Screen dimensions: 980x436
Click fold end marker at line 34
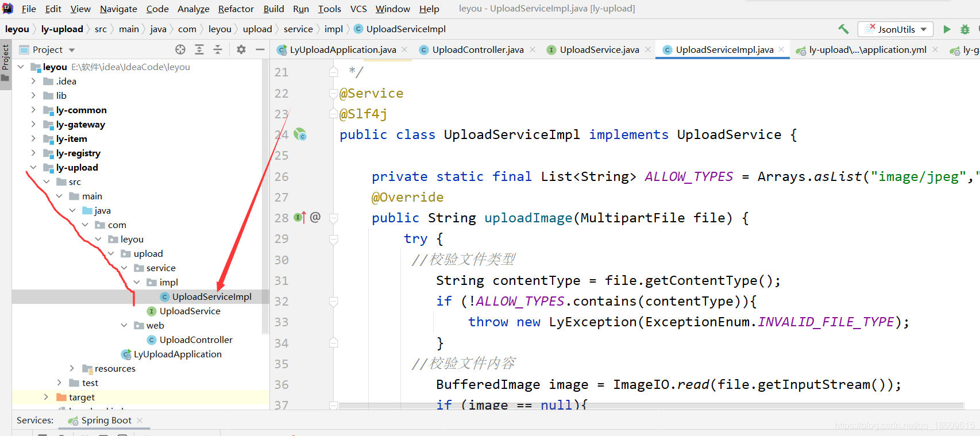click(333, 343)
